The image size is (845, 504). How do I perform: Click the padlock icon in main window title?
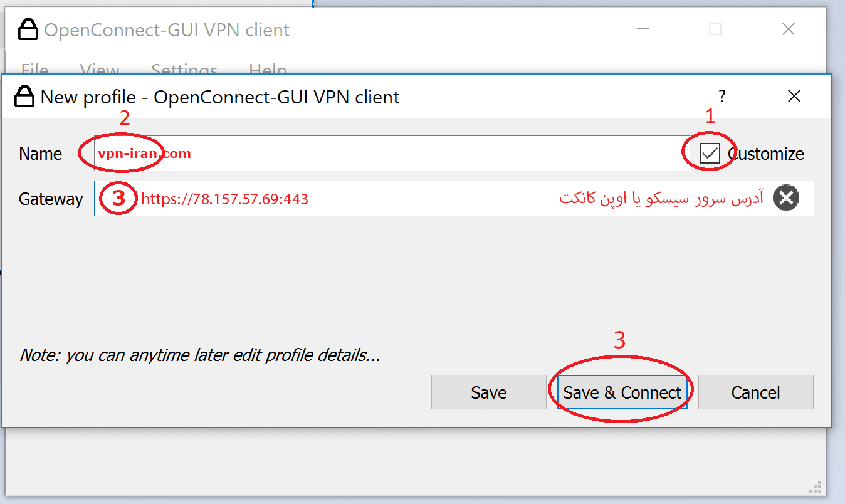tap(28, 29)
